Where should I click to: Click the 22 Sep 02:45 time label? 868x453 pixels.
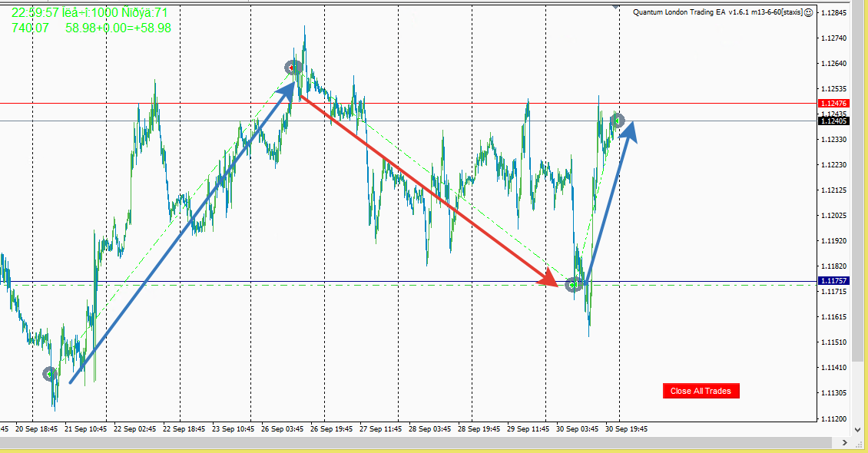(134, 429)
